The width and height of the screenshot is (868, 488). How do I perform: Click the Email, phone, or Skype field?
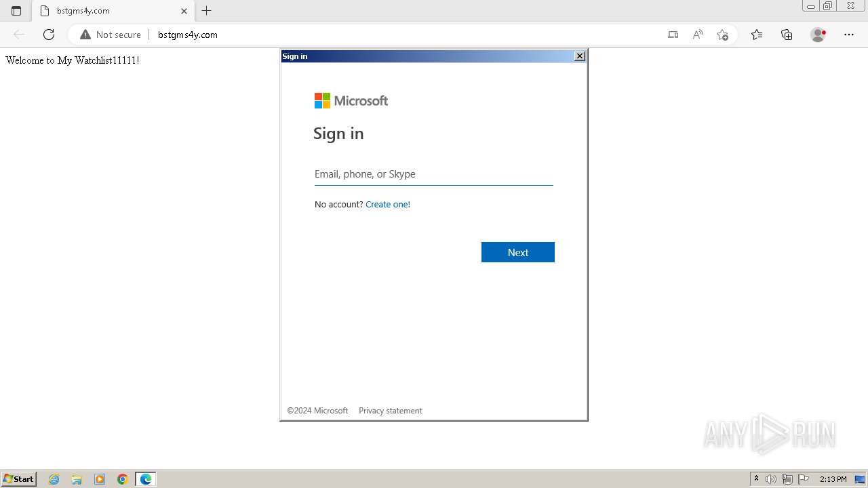coord(434,174)
